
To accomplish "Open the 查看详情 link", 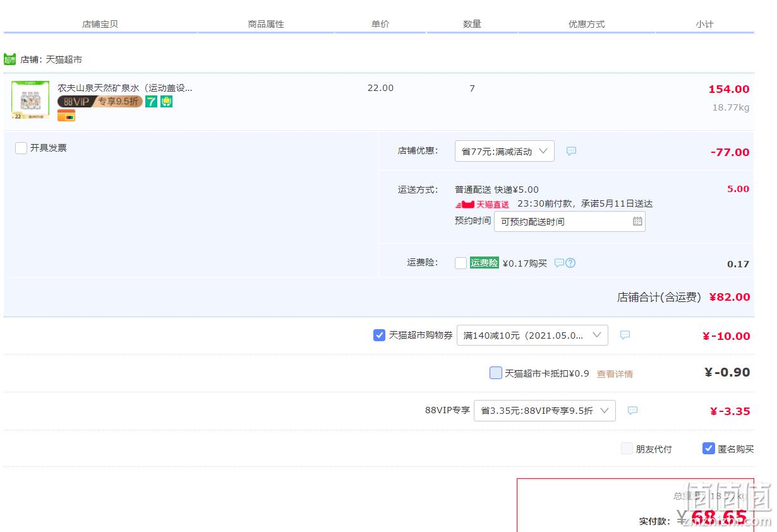I will 615,373.
